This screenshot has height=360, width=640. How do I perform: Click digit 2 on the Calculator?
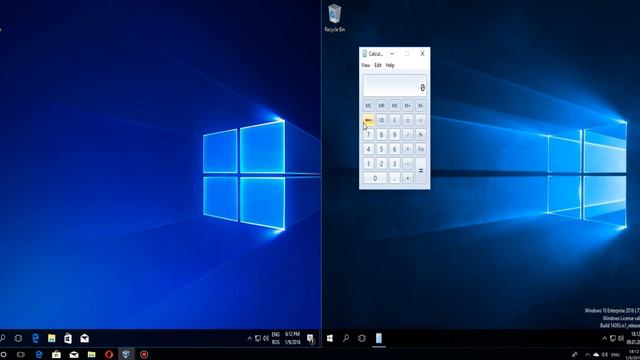tap(381, 164)
